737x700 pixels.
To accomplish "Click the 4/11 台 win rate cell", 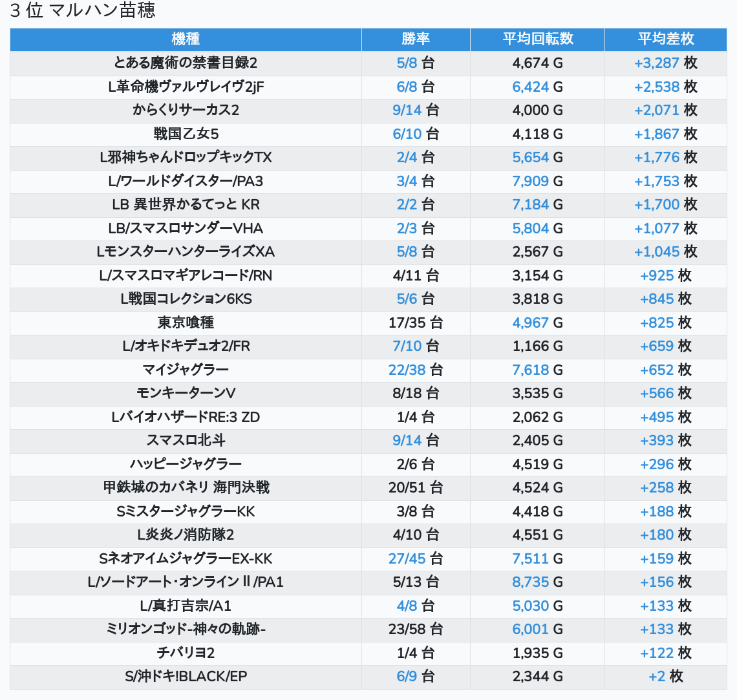I will point(416,276).
